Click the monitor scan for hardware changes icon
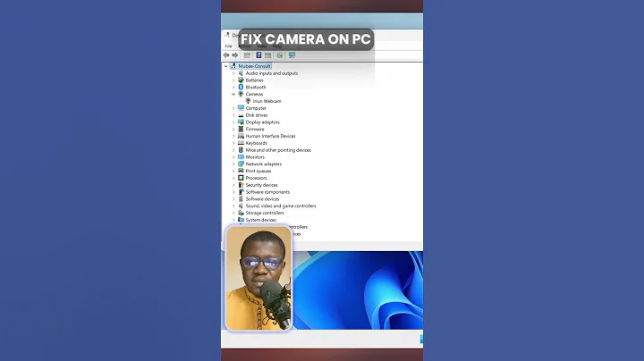644x361 pixels. [292, 55]
